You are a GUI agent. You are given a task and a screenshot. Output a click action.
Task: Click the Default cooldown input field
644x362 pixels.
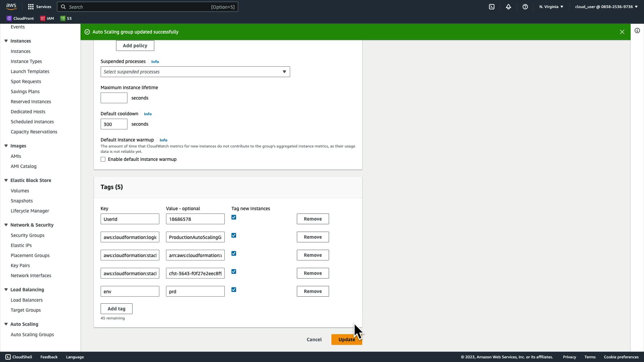[x=114, y=124]
